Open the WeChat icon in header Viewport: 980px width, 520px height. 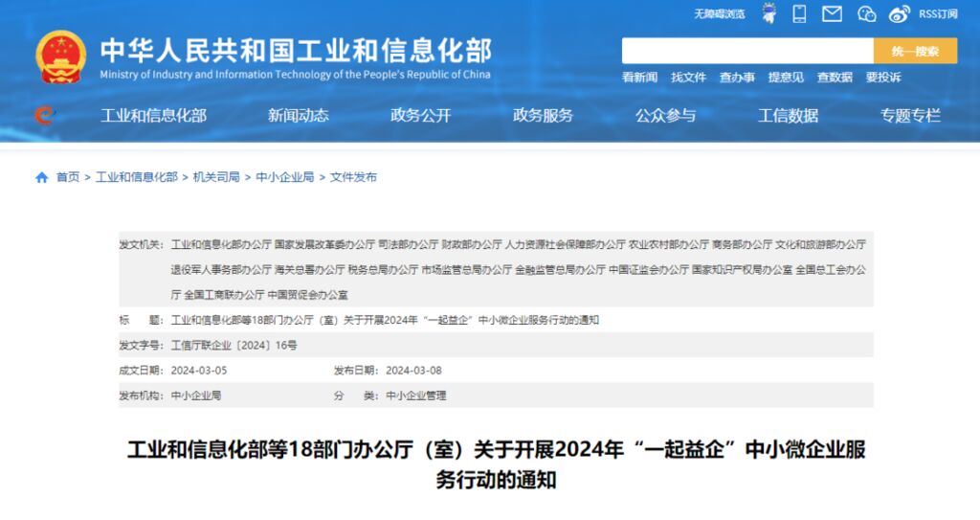click(866, 13)
